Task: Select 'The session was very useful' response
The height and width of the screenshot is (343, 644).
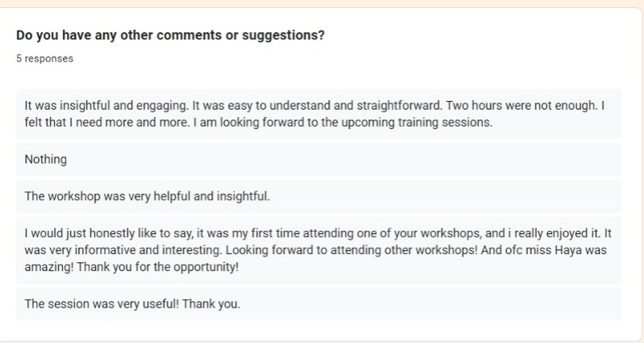Action: point(318,304)
